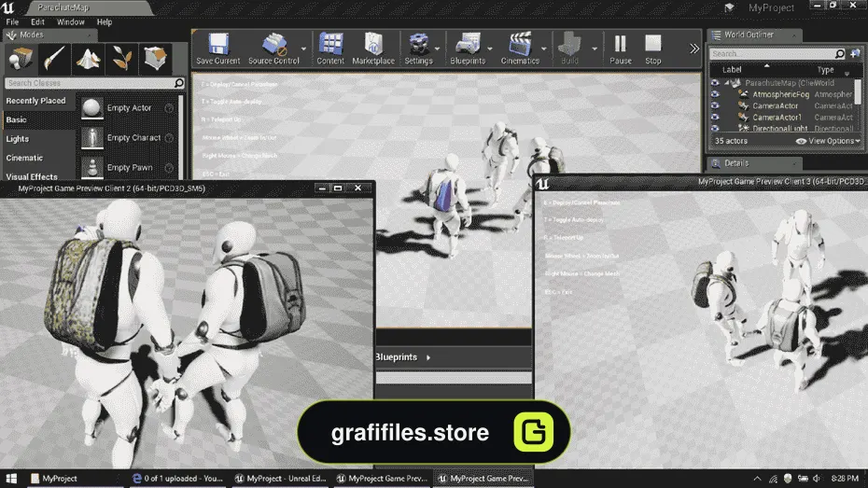This screenshot has width=868, height=488.
Task: Click the Search Classes input field
Action: pyautogui.click(x=89, y=83)
